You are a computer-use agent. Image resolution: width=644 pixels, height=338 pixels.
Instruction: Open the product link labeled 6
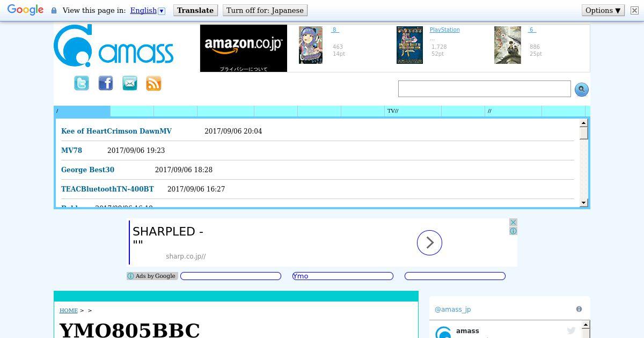(532, 30)
